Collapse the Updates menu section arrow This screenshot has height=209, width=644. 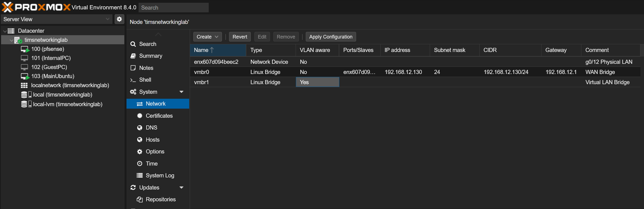coord(181,188)
